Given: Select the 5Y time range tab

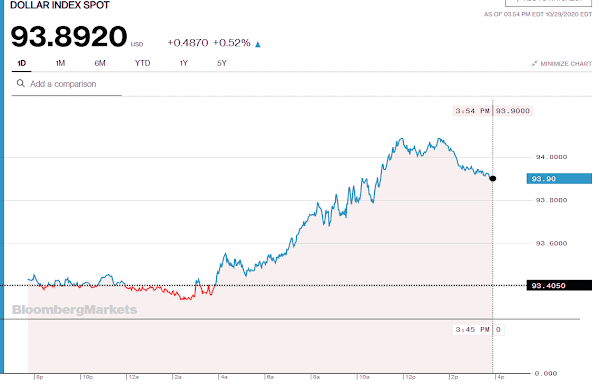Looking at the screenshot, I should tap(222, 63).
